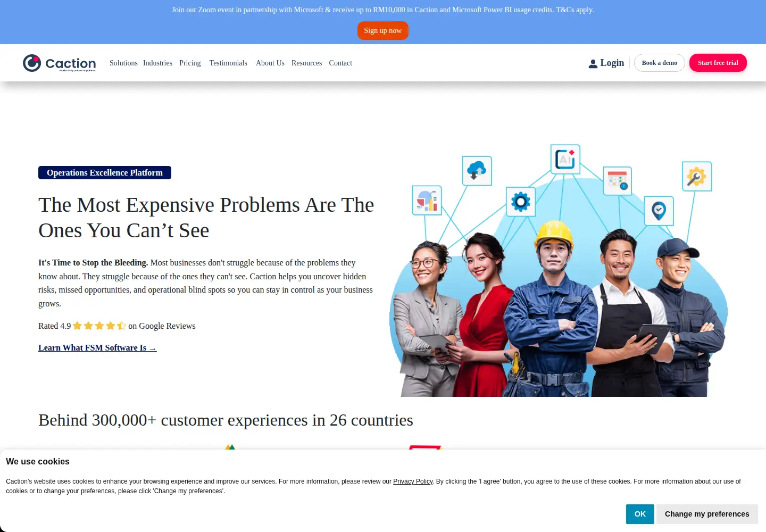766x532 pixels.
Task: Click the orange wrench gear icon
Action: point(697,176)
